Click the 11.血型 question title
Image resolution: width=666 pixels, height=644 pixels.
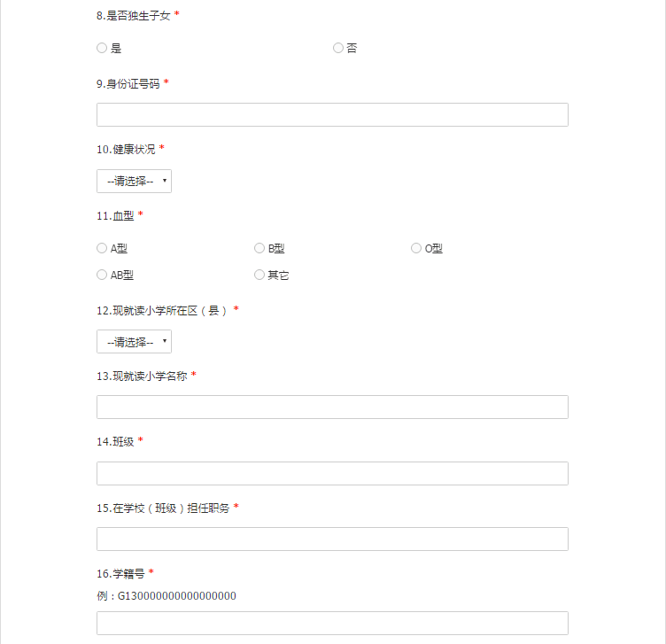click(115, 215)
